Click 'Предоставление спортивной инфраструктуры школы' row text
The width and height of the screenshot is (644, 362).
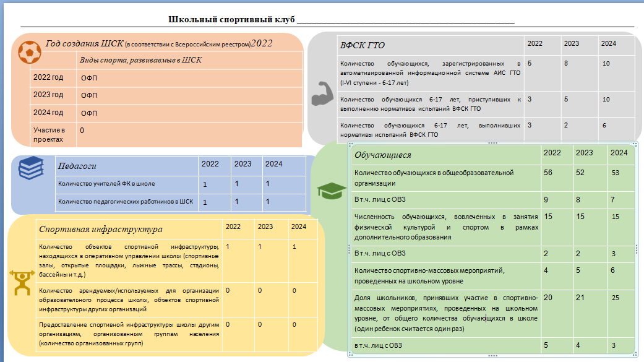(x=129, y=334)
